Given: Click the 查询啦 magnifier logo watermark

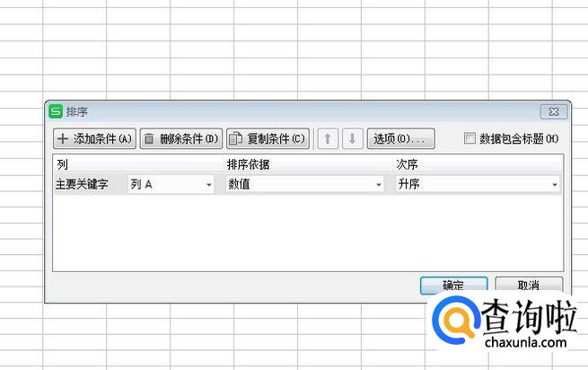Looking at the screenshot, I should (445, 322).
